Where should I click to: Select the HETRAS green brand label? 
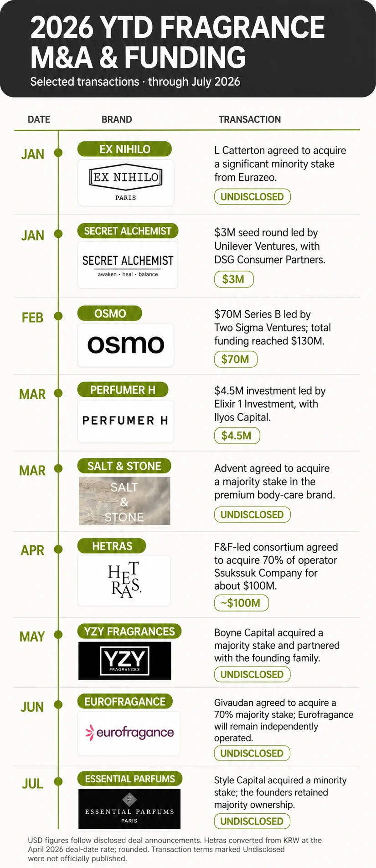[112, 546]
